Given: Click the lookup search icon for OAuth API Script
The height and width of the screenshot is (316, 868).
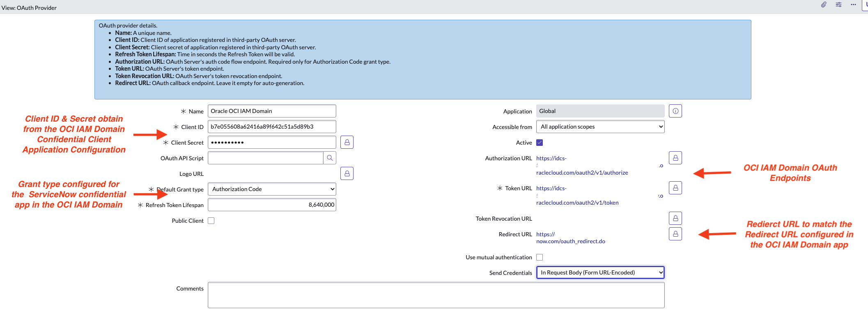Looking at the screenshot, I should (x=330, y=158).
